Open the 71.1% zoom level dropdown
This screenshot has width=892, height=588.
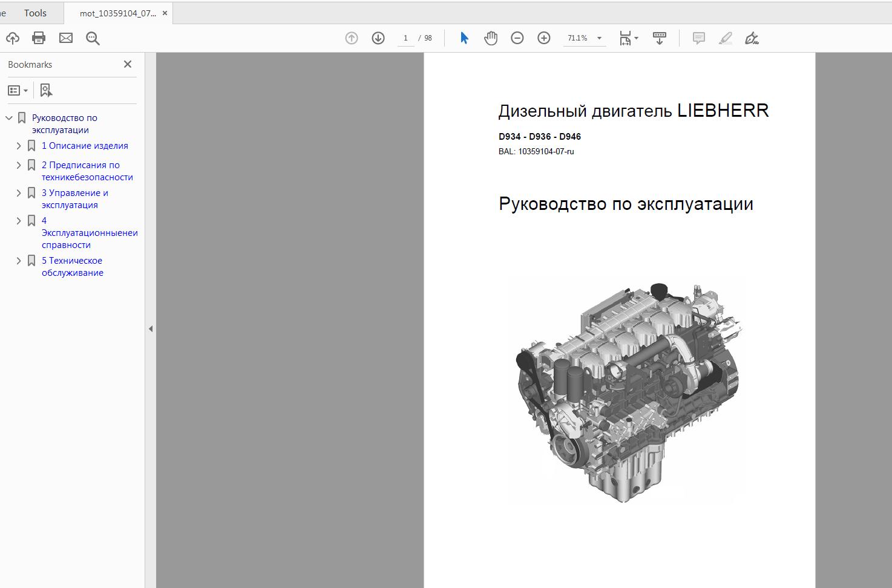point(599,38)
